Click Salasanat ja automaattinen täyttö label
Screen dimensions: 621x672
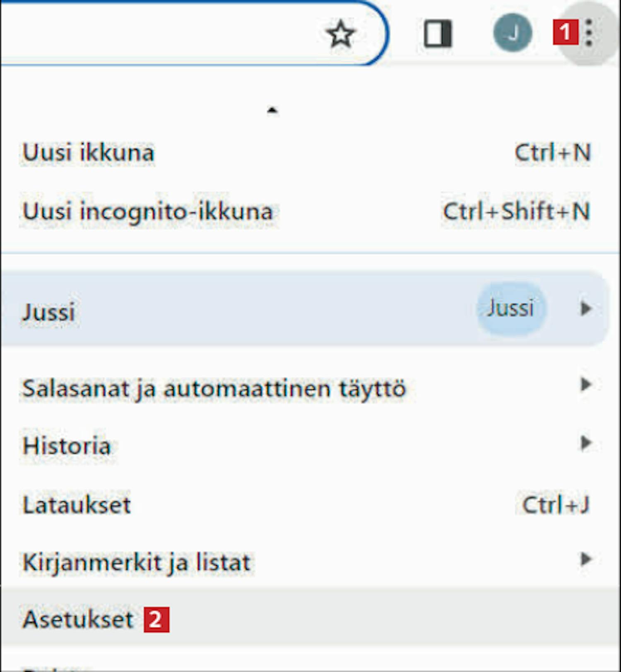point(214,389)
